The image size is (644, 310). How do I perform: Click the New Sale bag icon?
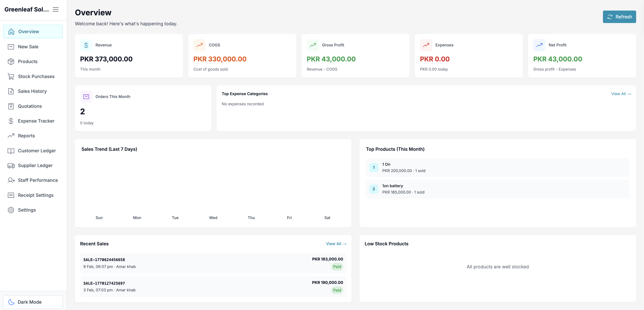(x=11, y=47)
